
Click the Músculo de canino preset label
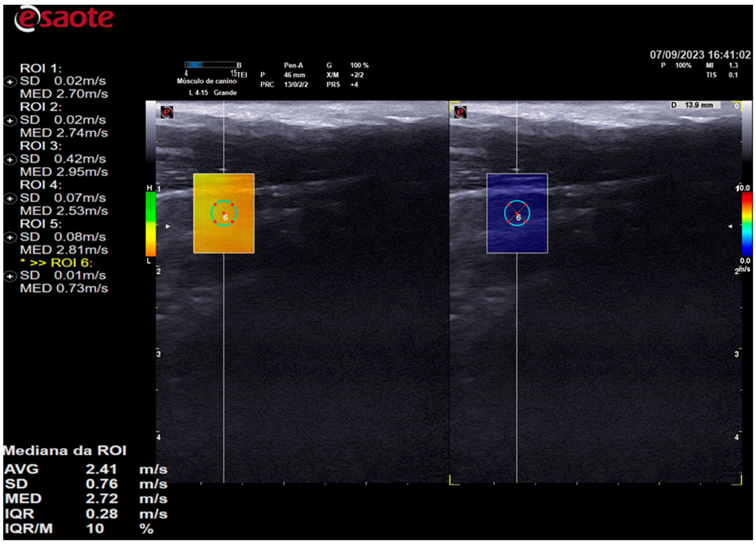click(207, 81)
